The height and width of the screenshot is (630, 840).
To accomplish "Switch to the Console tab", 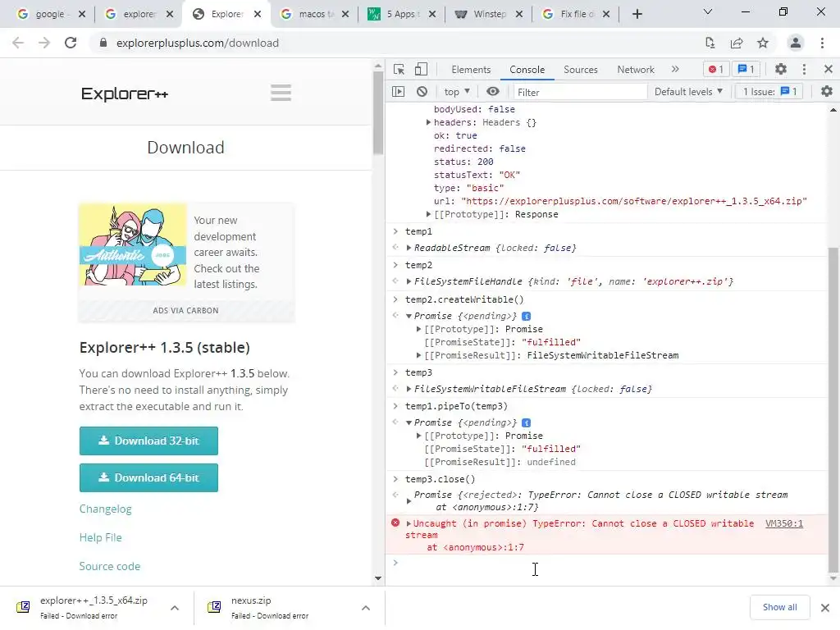I will pos(527,70).
